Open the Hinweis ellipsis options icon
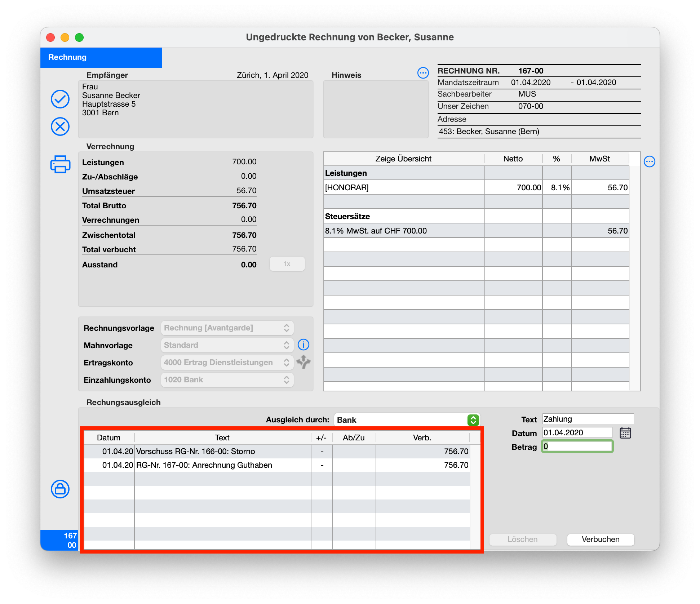This screenshot has width=700, height=604. [x=423, y=73]
